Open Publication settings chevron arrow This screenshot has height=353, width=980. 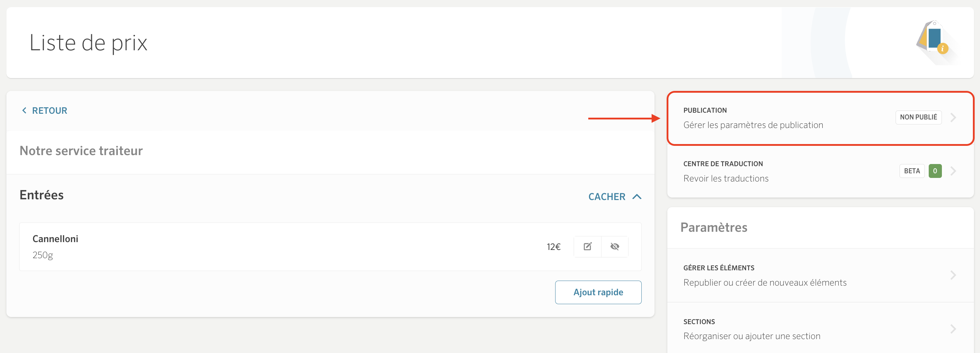pyautogui.click(x=953, y=117)
